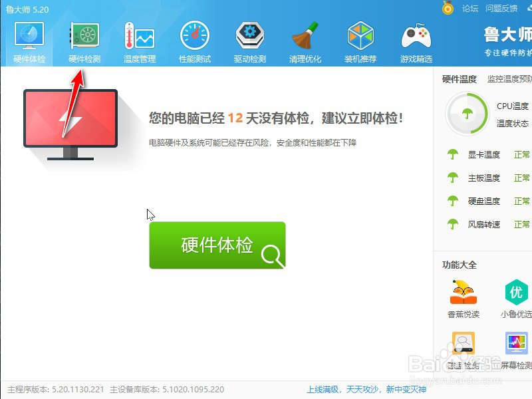Launch the 游戏精灵 game assistant
This screenshot has width=532, height=399.
tap(415, 41)
